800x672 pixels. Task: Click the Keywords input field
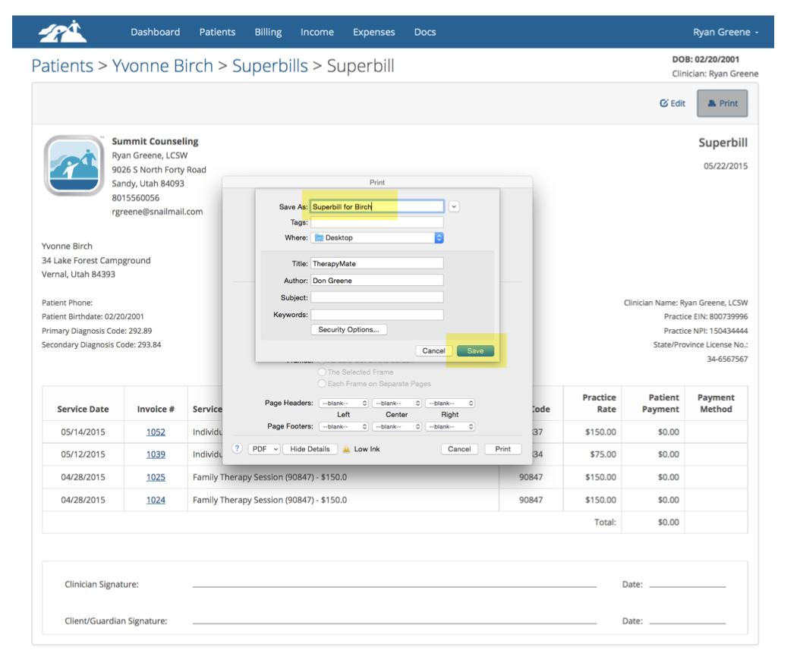click(x=376, y=314)
